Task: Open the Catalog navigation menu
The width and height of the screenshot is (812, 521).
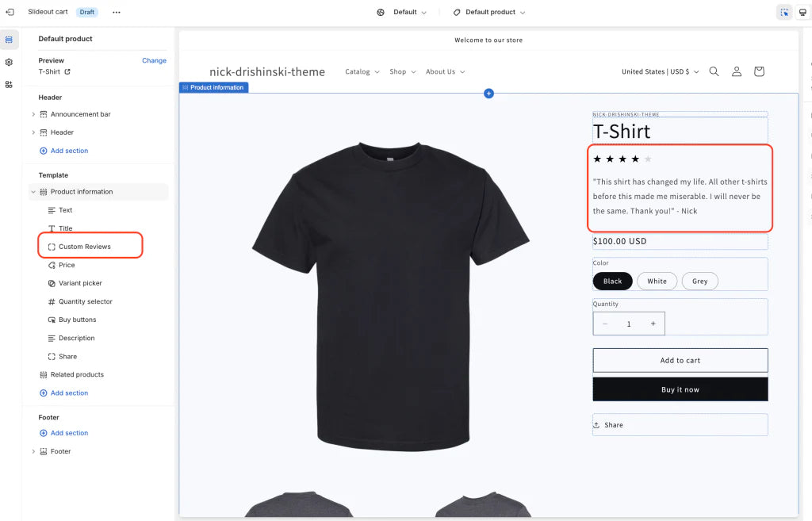Action: click(x=362, y=71)
